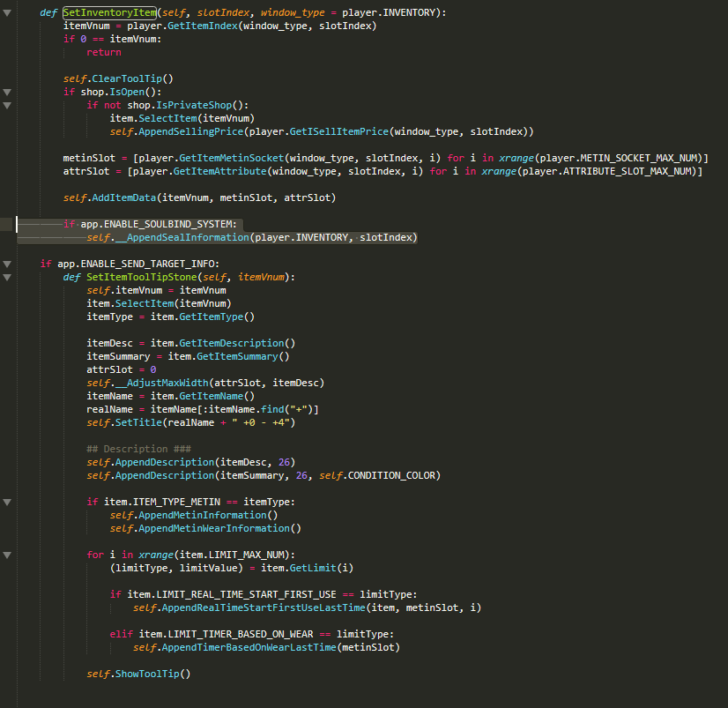Viewport: 728px width, 708px height.
Task: Click the METIN_SOCKET_MAX_NUM constant
Action: (639, 159)
